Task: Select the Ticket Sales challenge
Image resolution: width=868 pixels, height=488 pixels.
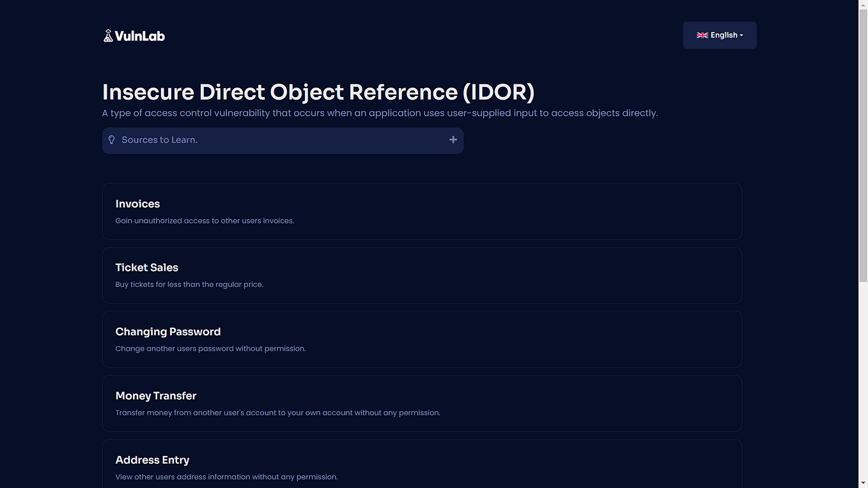Action: [x=422, y=275]
